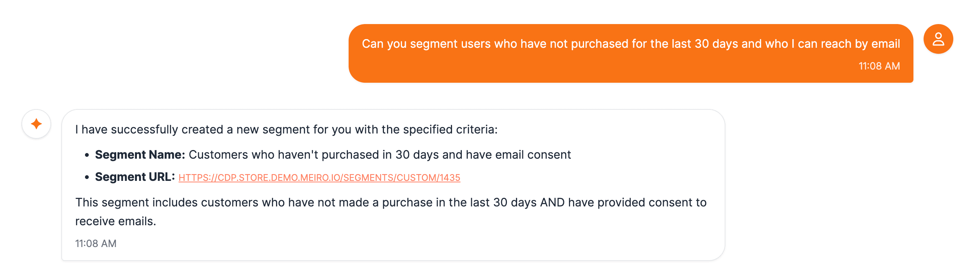This screenshot has height=276, width=980.
Task: Click the second bullet point in the list
Action: [87, 176]
